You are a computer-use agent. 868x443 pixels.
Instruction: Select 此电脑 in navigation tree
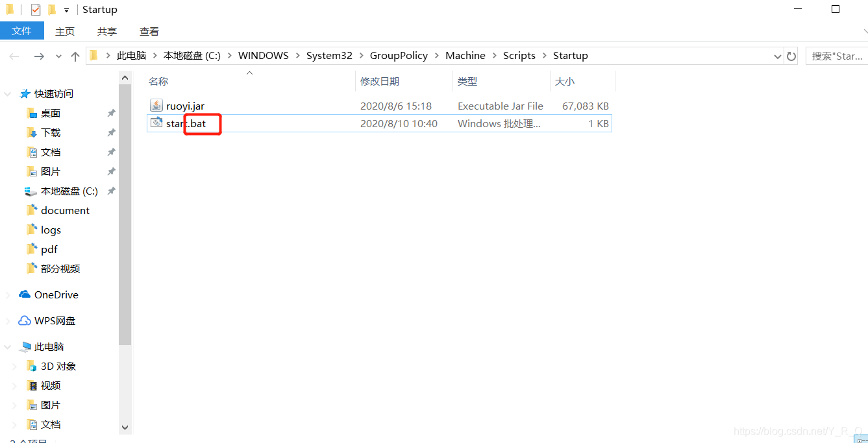tap(49, 347)
